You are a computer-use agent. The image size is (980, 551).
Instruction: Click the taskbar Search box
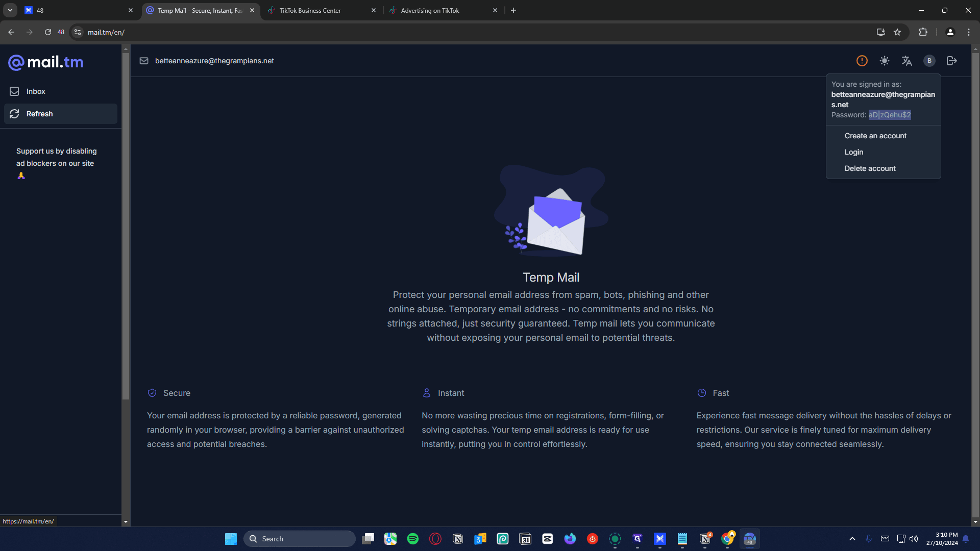tap(300, 539)
